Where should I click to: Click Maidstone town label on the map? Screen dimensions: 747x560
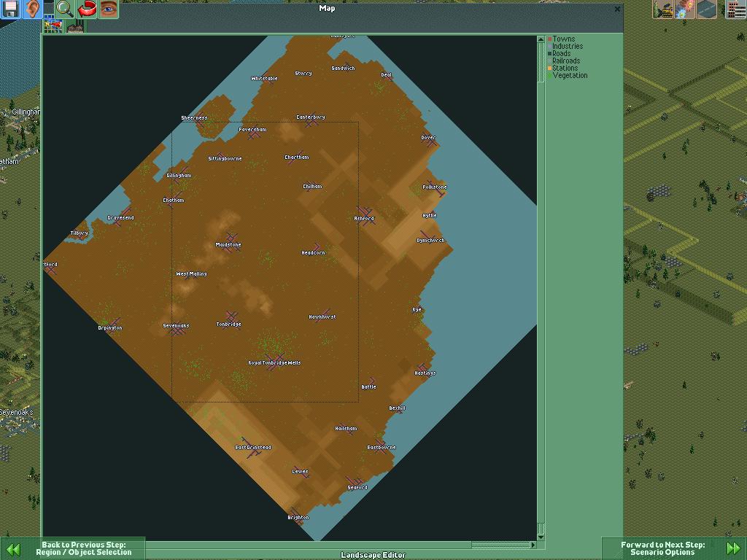(228, 245)
